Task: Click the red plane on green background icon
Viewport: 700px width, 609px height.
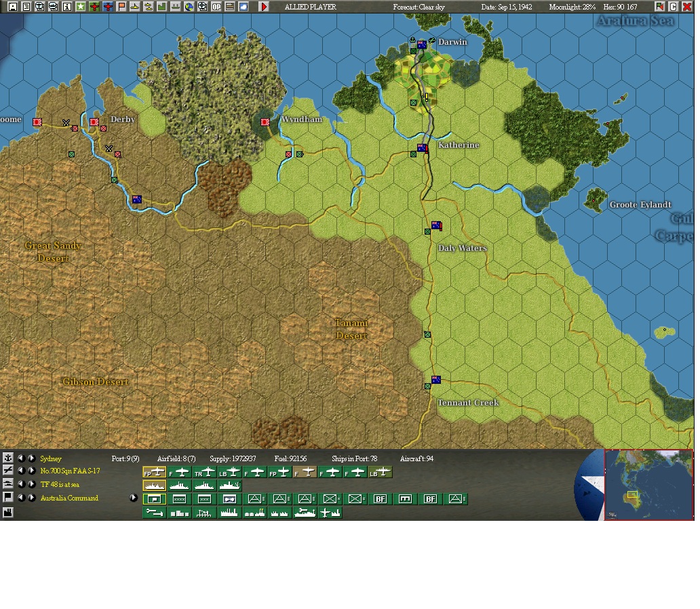Action: 94,7
